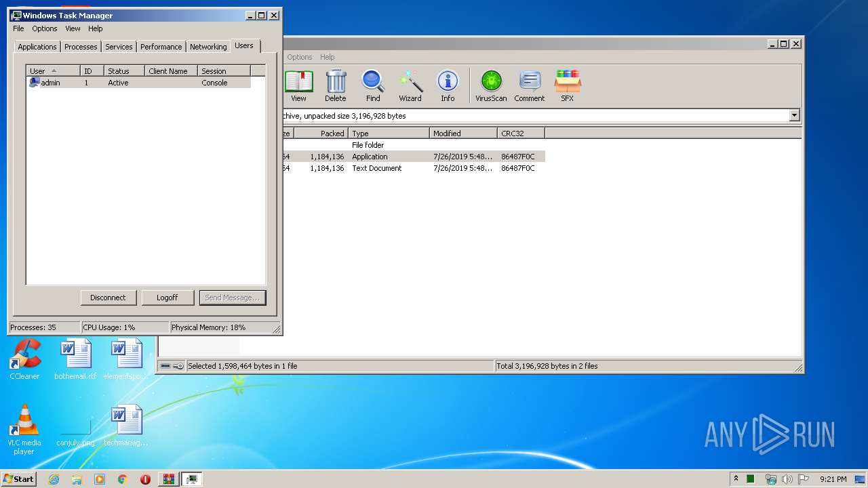
Task: Switch to the Processes tab
Action: pyautogui.click(x=81, y=47)
